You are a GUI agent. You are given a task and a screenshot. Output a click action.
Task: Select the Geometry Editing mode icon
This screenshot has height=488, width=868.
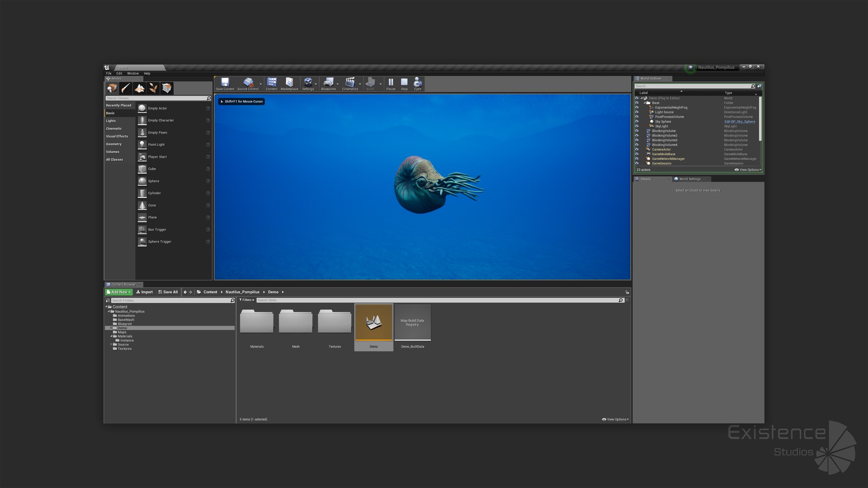coord(167,88)
